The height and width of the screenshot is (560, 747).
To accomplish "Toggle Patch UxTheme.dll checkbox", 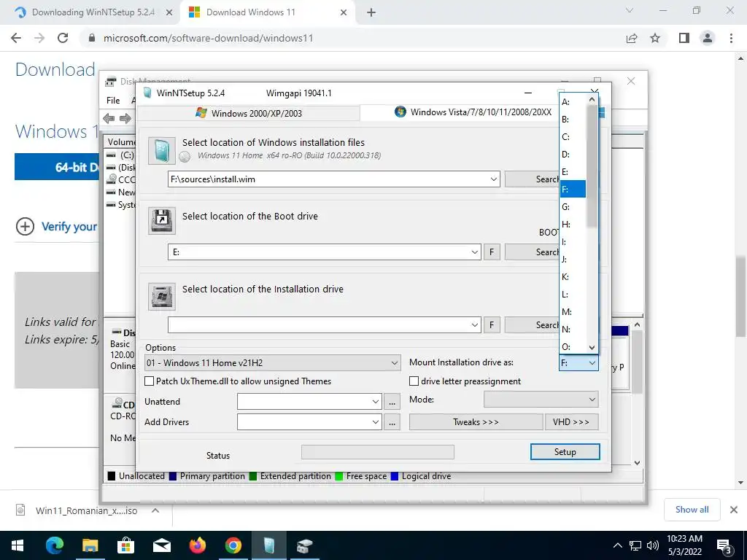I will [149, 381].
